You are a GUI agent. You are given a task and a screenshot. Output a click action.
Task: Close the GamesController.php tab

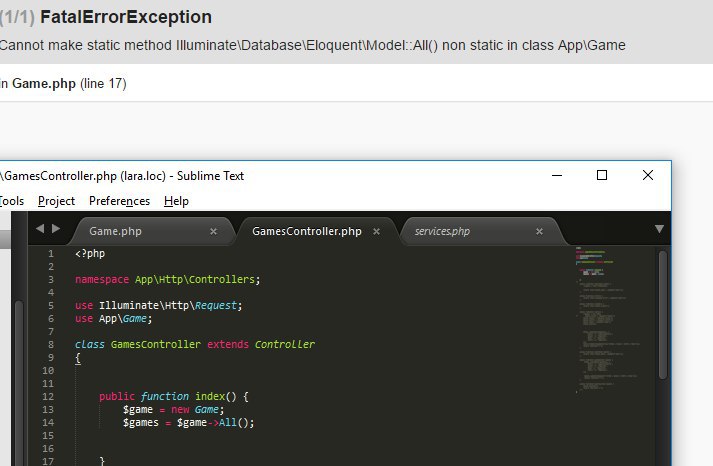pyautogui.click(x=377, y=231)
